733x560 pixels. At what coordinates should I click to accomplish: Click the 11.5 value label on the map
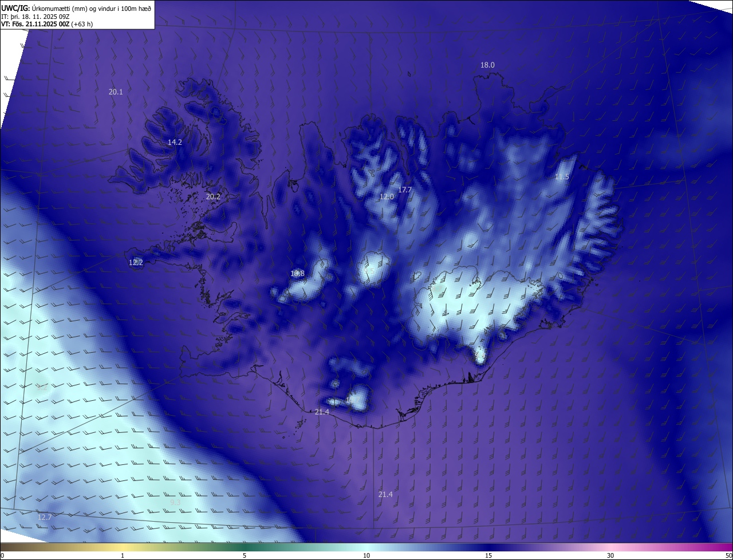[x=562, y=177]
